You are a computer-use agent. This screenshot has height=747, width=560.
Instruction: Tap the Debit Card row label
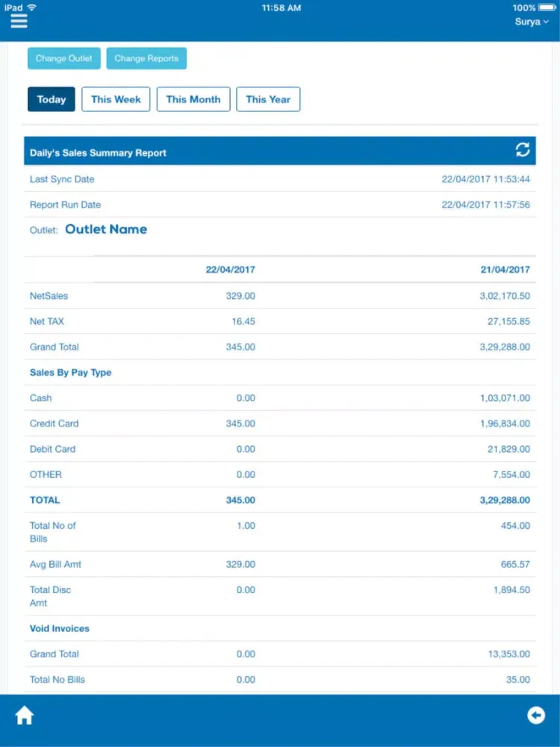pyautogui.click(x=52, y=449)
